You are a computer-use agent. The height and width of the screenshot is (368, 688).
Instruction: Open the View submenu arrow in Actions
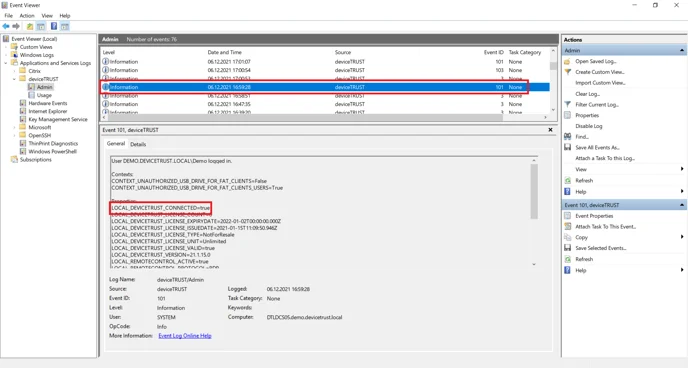[682, 169]
